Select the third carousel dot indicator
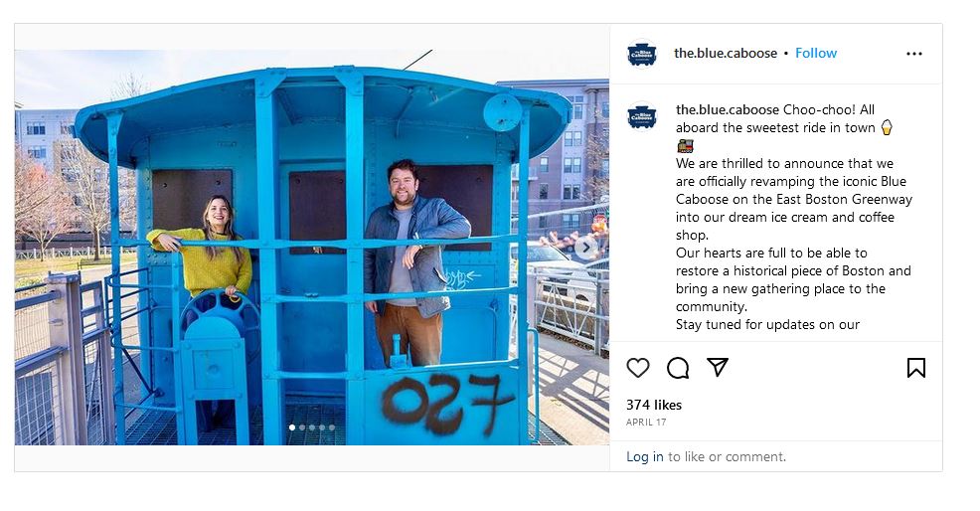 312,427
